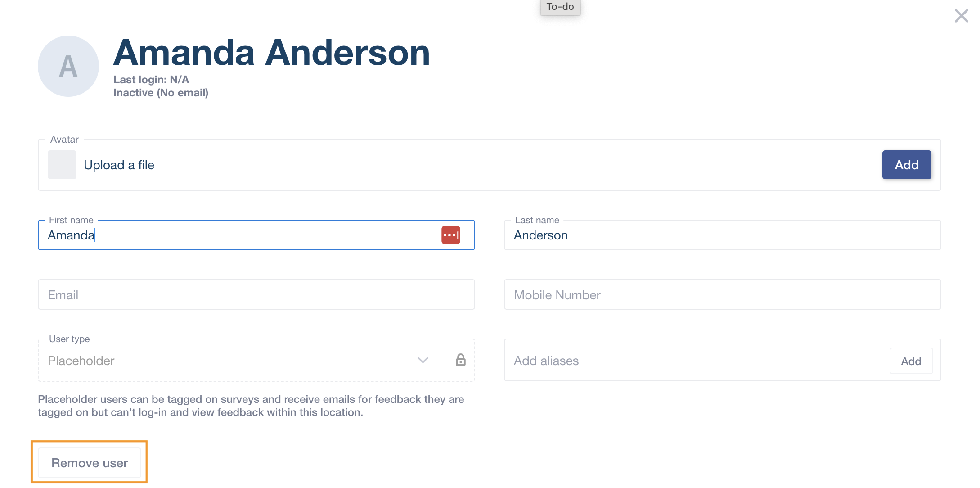Click the password manager icon in First name

pyautogui.click(x=450, y=235)
